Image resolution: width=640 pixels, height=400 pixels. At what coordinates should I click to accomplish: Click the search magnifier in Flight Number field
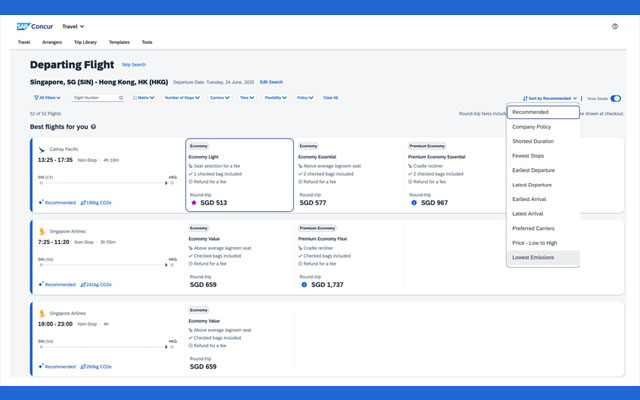pyautogui.click(x=121, y=98)
